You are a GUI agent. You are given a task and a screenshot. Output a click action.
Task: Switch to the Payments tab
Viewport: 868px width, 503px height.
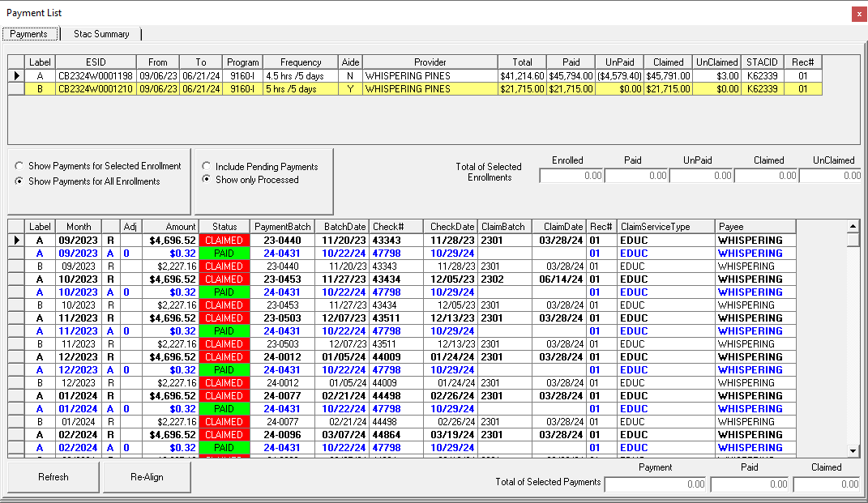pos(29,34)
